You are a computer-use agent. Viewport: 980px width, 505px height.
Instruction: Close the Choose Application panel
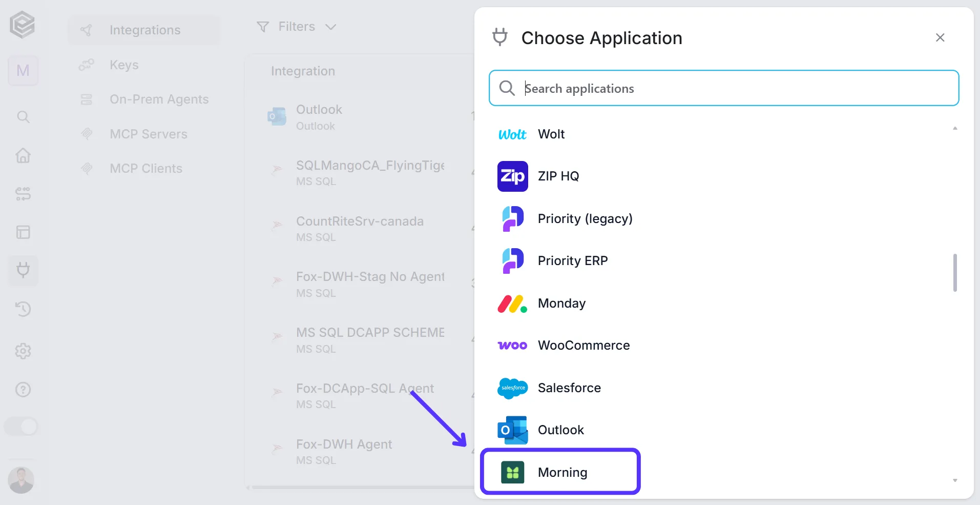pos(940,37)
